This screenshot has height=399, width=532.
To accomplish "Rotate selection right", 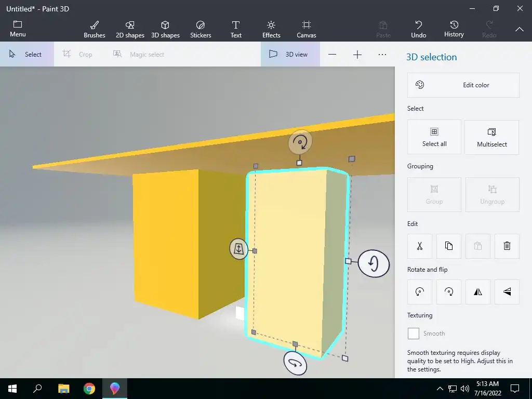I will click(x=448, y=292).
